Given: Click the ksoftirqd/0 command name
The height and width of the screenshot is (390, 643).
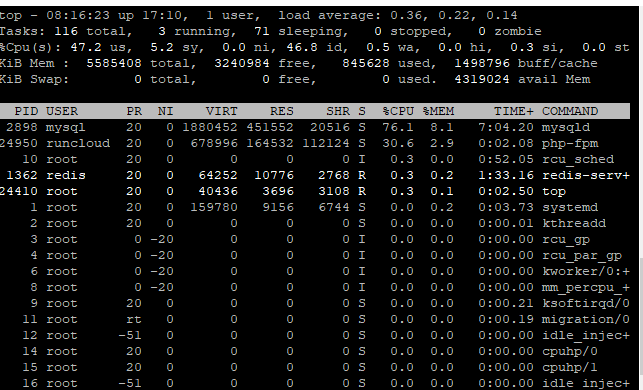Looking at the screenshot, I should pos(586,303).
